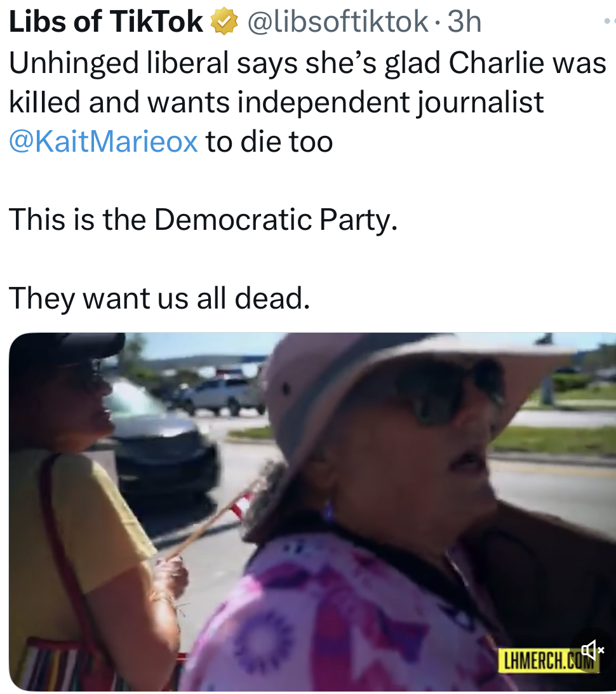Click the @libsoftiktok handle
This screenshot has height=694, width=616.
point(338,21)
